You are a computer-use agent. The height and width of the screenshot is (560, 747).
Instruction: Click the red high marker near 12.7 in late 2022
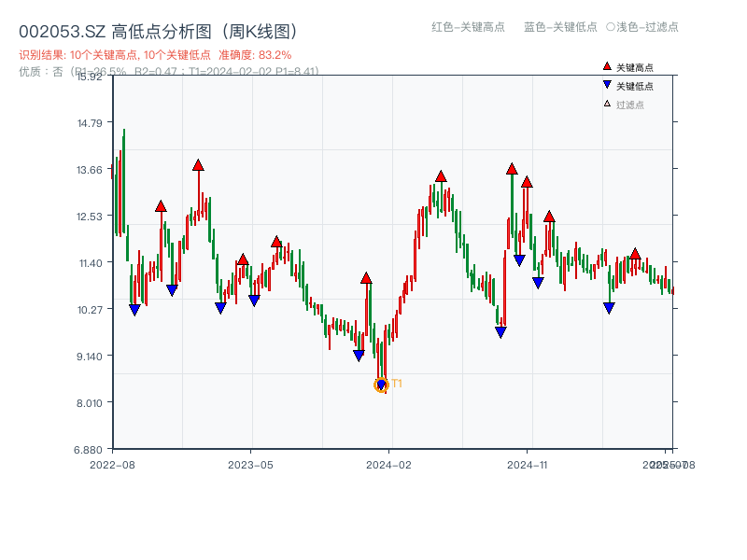tap(161, 206)
